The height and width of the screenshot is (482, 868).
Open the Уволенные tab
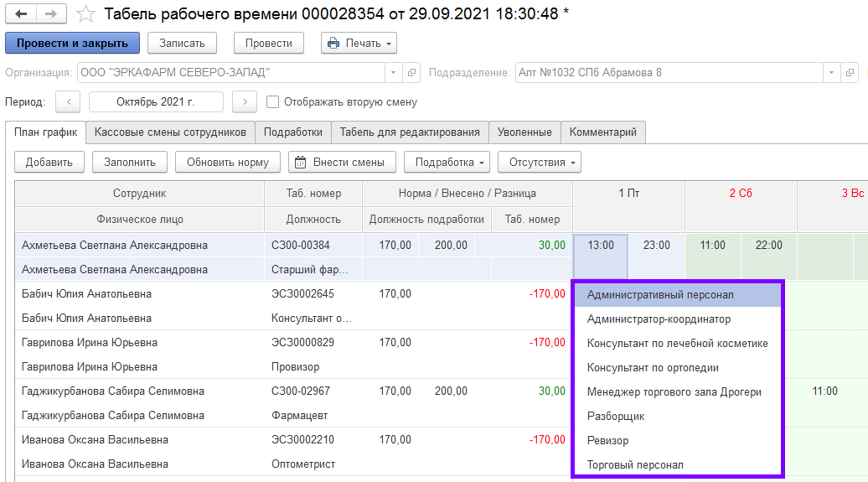pyautogui.click(x=524, y=132)
